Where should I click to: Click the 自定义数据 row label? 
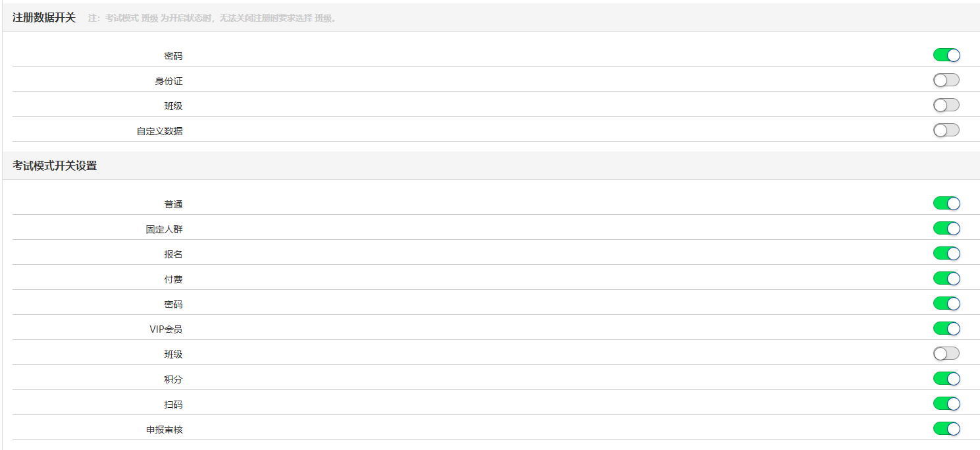pyautogui.click(x=159, y=131)
